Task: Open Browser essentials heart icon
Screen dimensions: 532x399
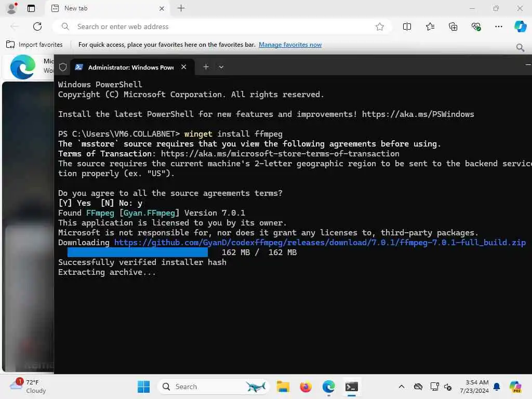Action: click(x=476, y=26)
